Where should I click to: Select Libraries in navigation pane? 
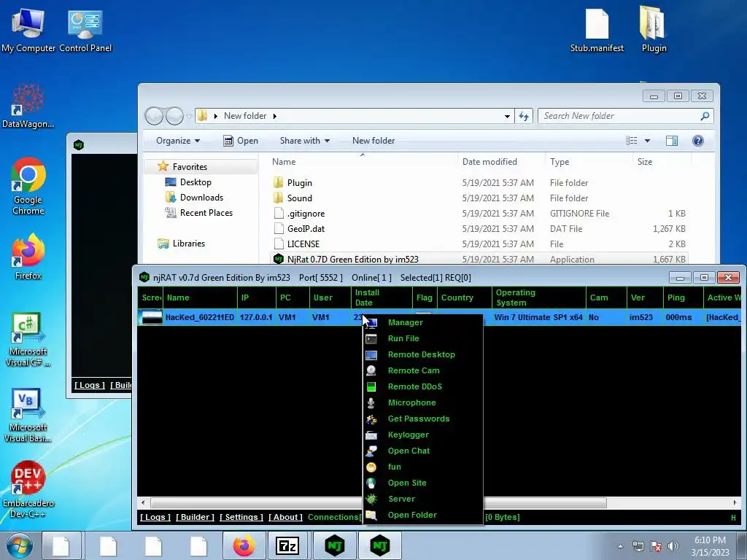pyautogui.click(x=189, y=244)
